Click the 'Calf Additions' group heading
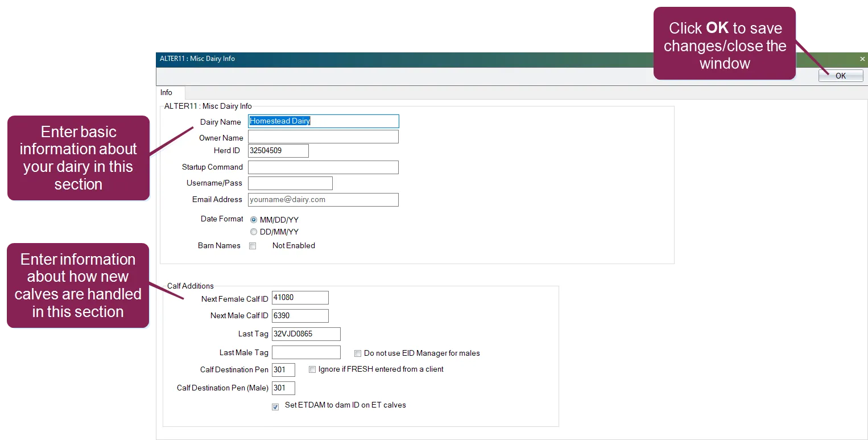The image size is (868, 440). tap(191, 286)
